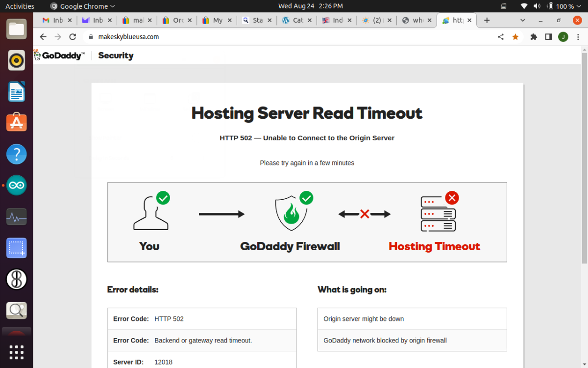Click the share page icon

coord(500,37)
